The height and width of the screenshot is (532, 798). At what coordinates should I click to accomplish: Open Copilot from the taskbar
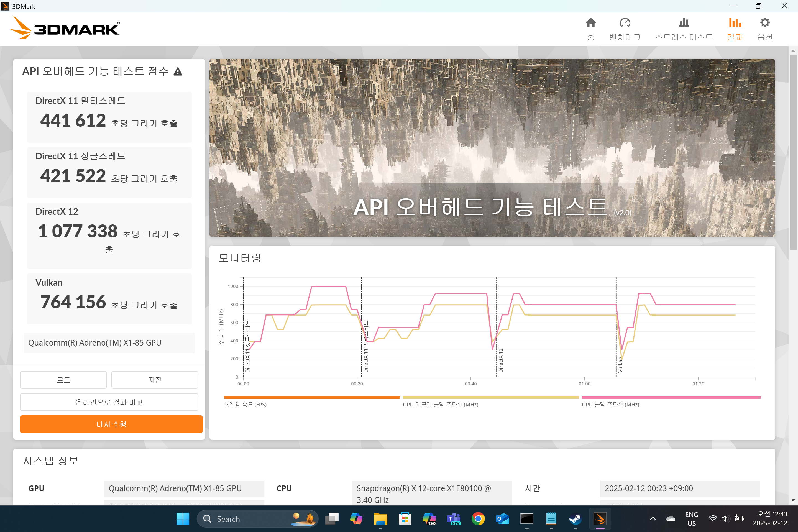(x=356, y=519)
